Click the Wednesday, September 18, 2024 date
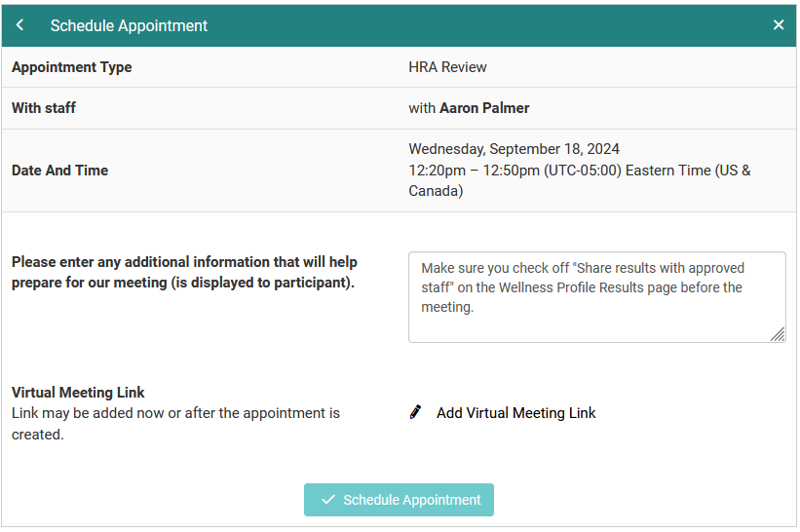 tap(514, 149)
